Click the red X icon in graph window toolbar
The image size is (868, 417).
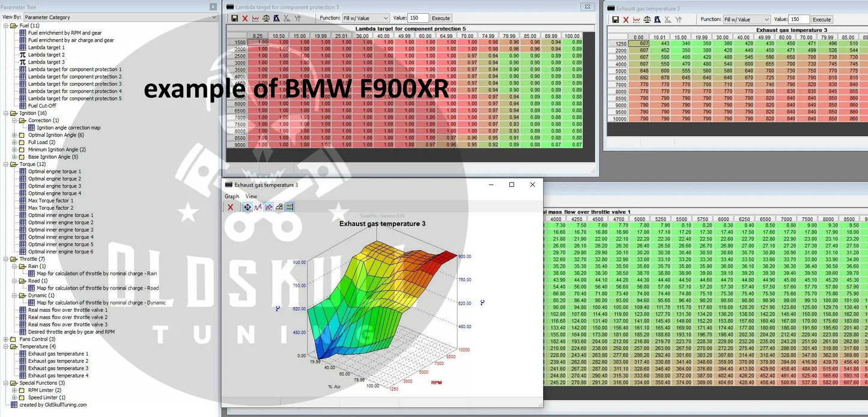point(230,207)
